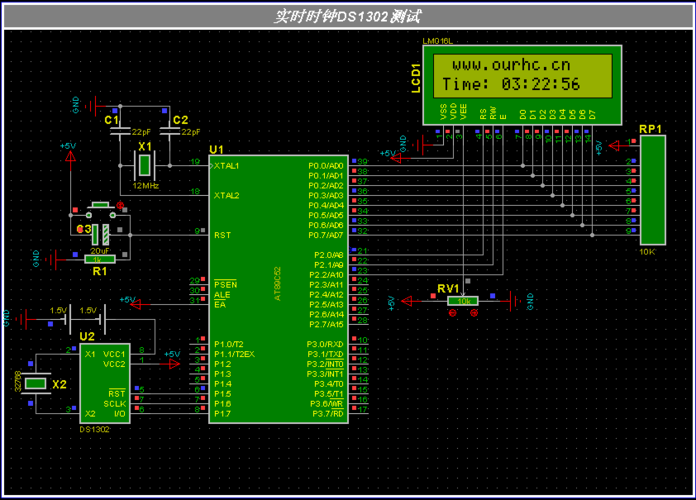Click the AT89C52 part name inside U1
Viewport: 696px width, 500px height.
277,284
